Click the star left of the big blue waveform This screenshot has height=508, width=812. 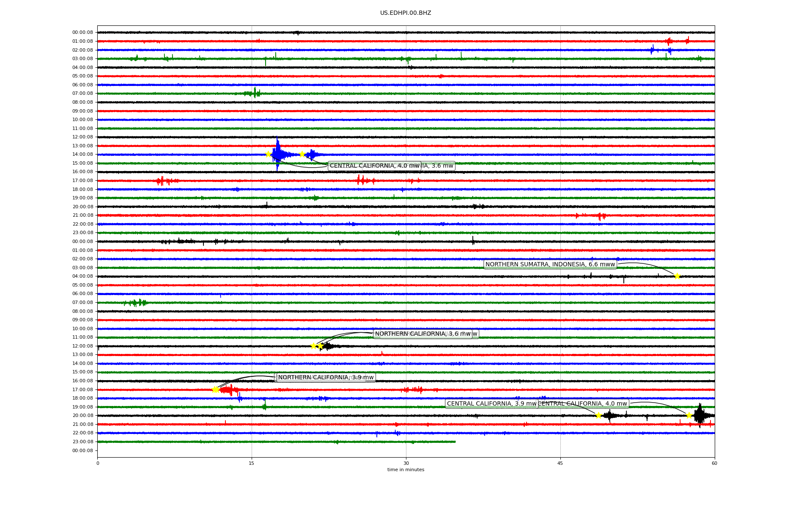pyautogui.click(x=268, y=154)
